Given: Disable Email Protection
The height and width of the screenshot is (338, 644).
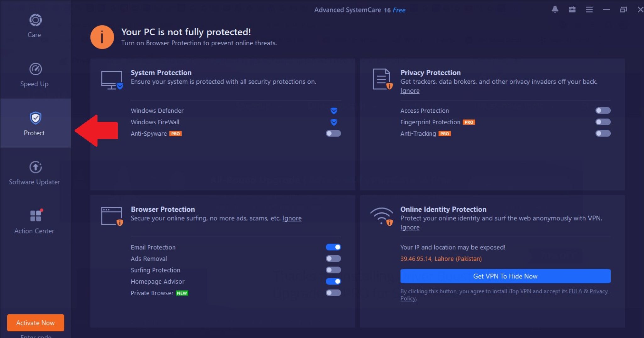Looking at the screenshot, I should [x=334, y=247].
